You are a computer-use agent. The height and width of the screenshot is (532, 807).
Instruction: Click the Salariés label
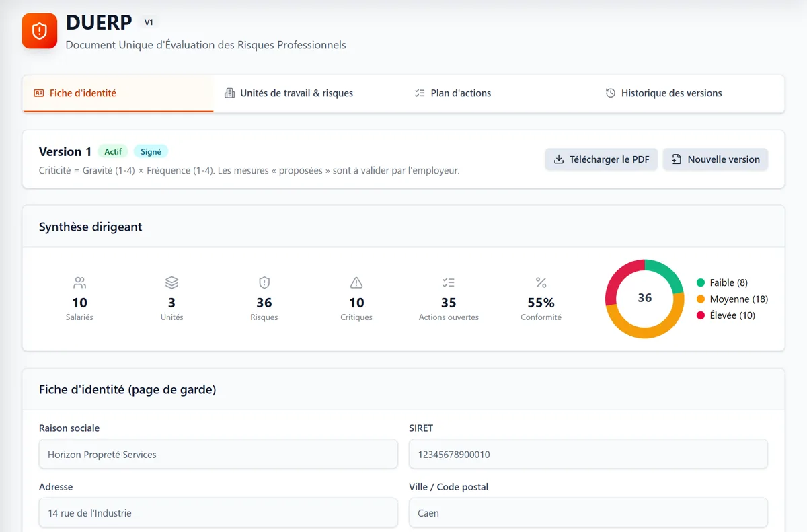pos(79,317)
